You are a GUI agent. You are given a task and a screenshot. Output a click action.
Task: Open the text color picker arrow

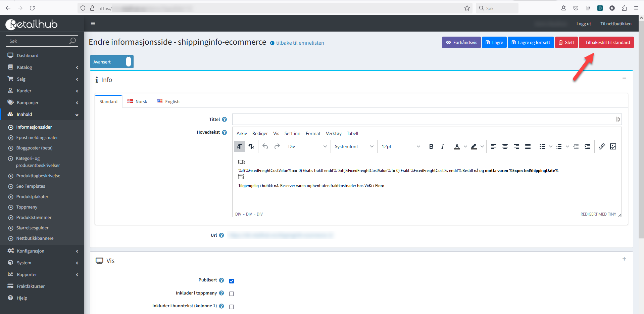click(x=465, y=146)
